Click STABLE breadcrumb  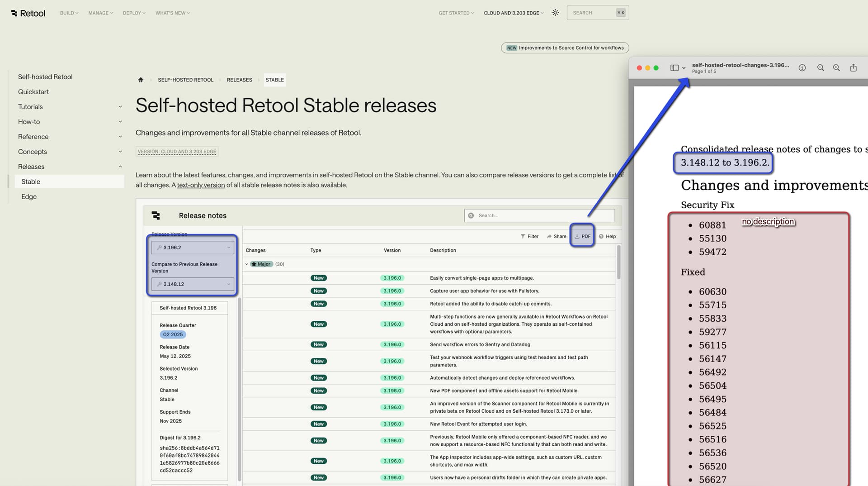click(x=275, y=80)
